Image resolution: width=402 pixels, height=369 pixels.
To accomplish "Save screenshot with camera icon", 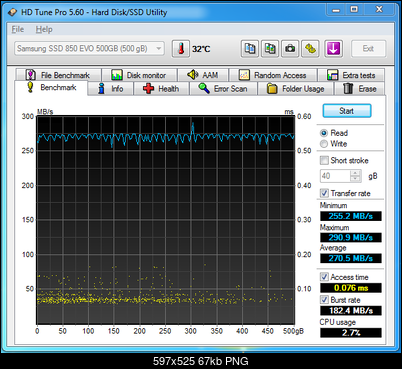I will (290, 49).
